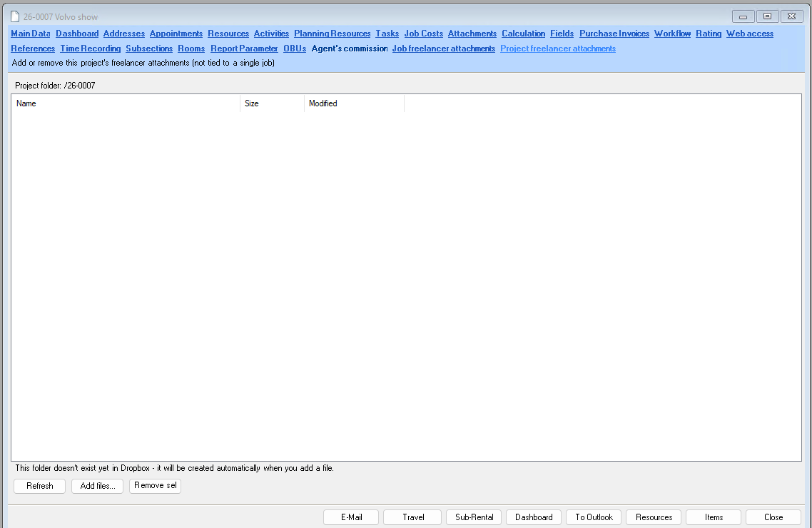Sort file list by Size column

click(x=273, y=103)
